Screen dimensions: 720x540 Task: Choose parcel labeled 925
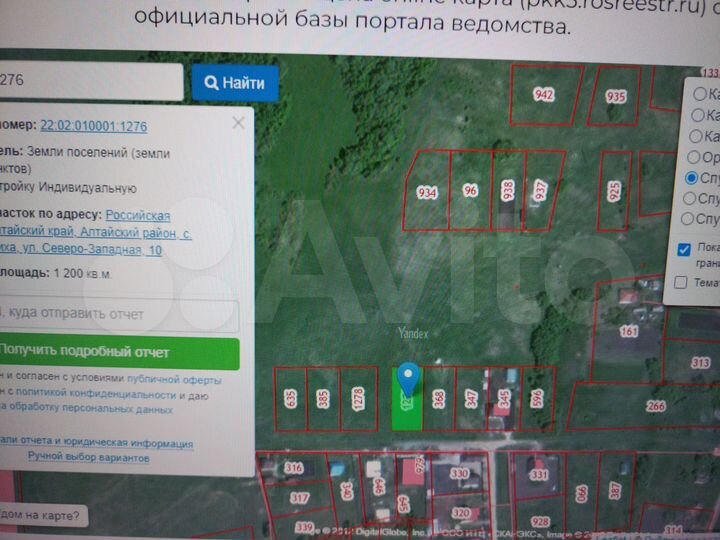click(614, 191)
